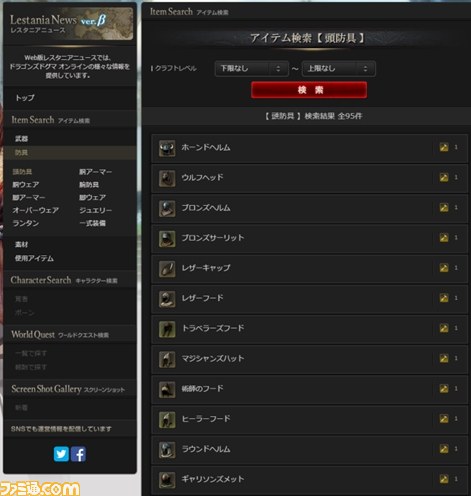Open the 下限なし craft level dropdown
Screen dimensions: 471x496
point(252,69)
